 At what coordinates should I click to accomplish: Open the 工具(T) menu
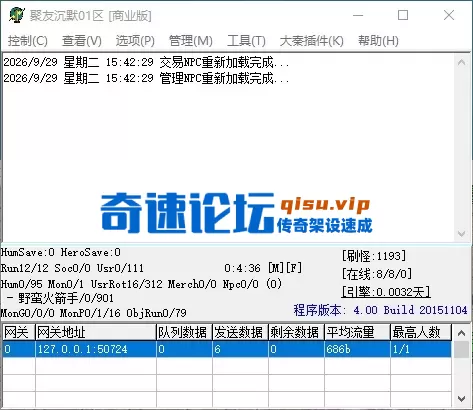(246, 41)
